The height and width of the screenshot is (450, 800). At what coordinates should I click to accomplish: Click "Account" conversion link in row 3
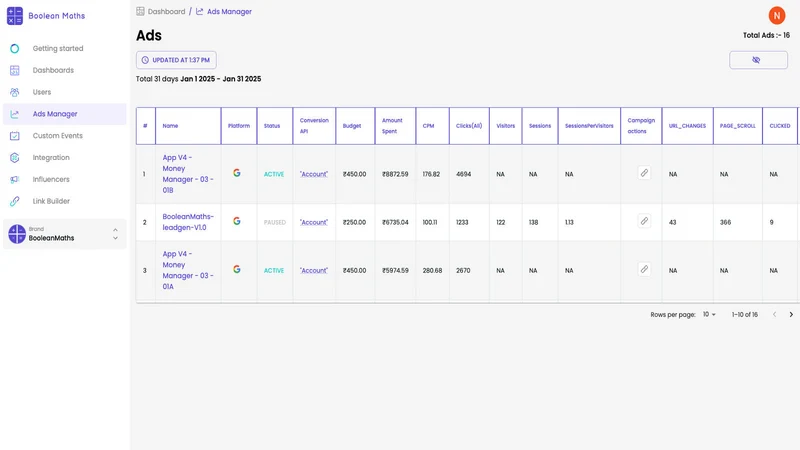click(x=314, y=270)
